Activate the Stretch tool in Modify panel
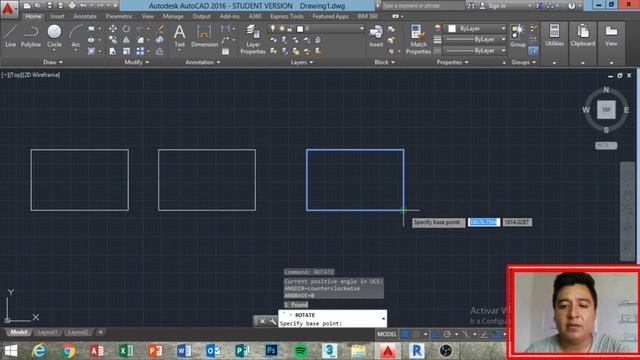640x360 pixels. click(113, 51)
